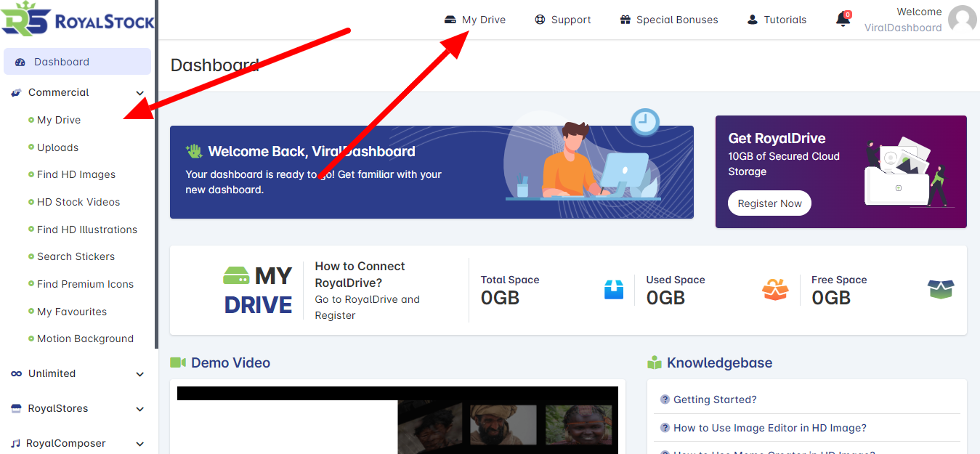
Task: Click How to Connect RoyalDrive? text
Action: 360,274
